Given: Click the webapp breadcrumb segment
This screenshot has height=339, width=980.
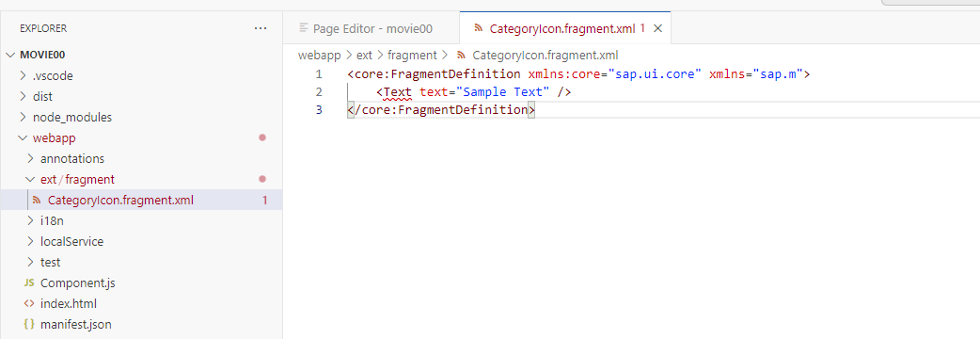Looking at the screenshot, I should coord(320,55).
